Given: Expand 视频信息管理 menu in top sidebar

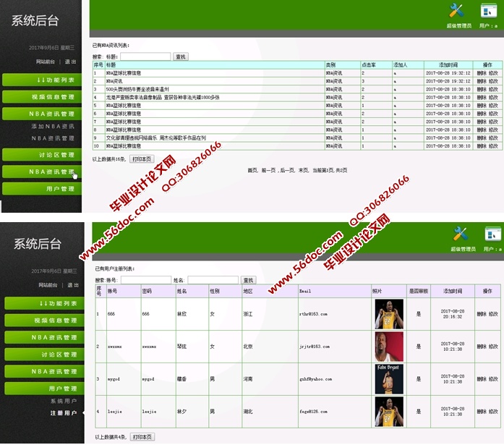Looking at the screenshot, I should pyautogui.click(x=42, y=96).
